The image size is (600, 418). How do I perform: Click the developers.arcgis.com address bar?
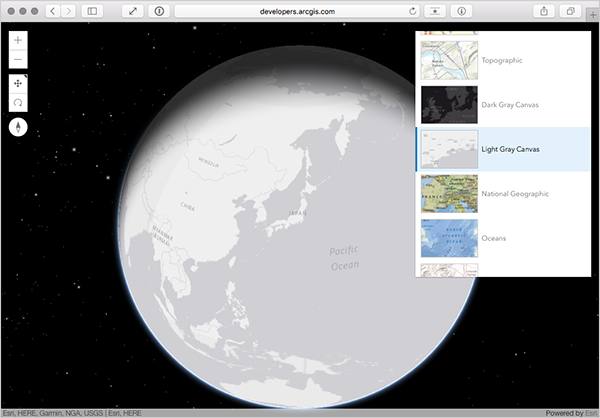pyautogui.click(x=297, y=11)
